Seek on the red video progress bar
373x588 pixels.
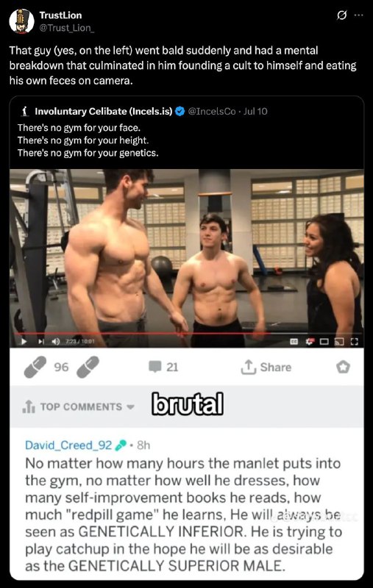[187, 333]
